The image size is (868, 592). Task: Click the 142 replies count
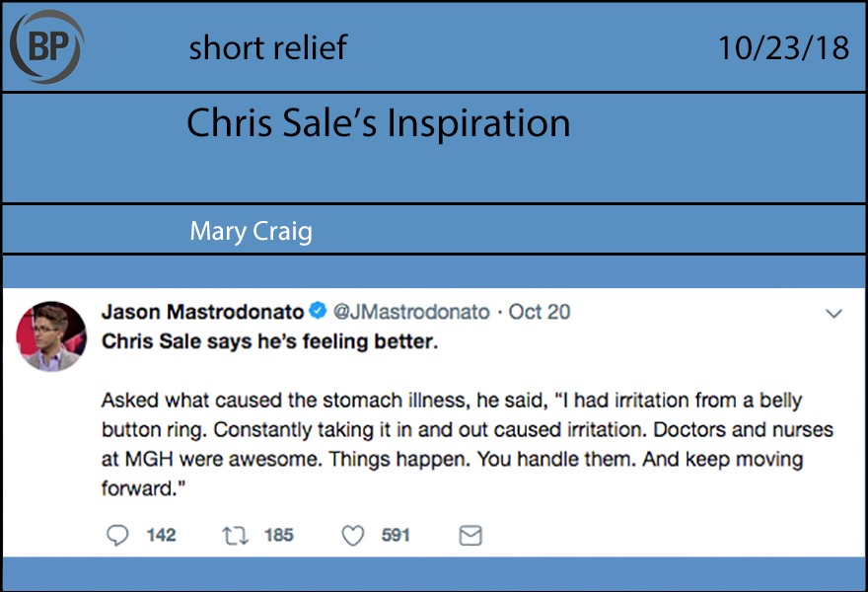(161, 535)
